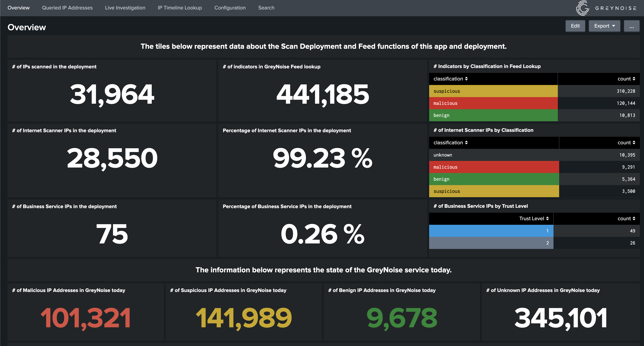This screenshot has width=644, height=346.
Task: Sort Business Service table by Trust Level
Action: pyautogui.click(x=534, y=219)
